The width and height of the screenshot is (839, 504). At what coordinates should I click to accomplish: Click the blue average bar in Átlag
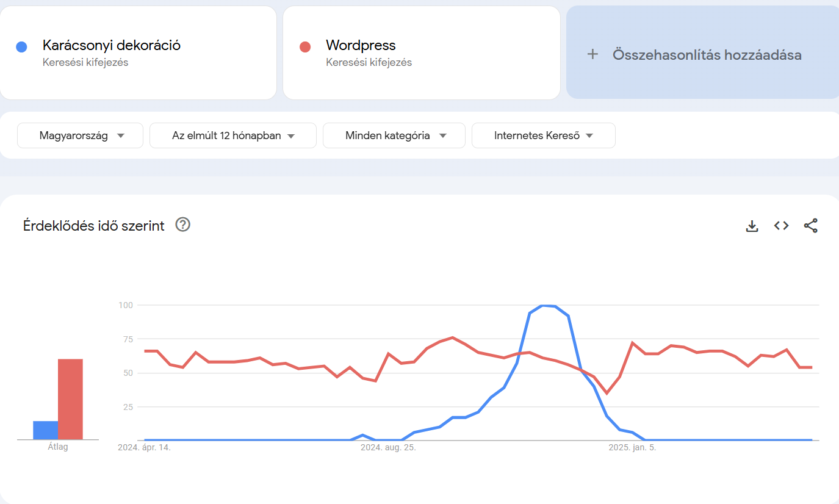point(46,430)
